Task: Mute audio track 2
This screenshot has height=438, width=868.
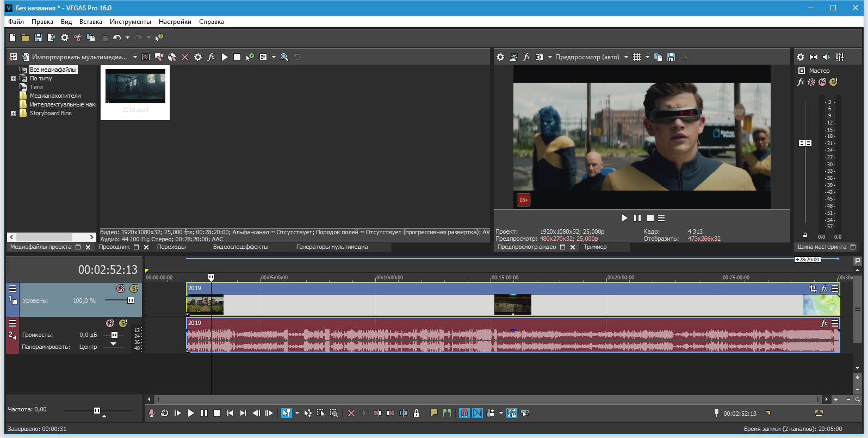Action: (x=110, y=323)
